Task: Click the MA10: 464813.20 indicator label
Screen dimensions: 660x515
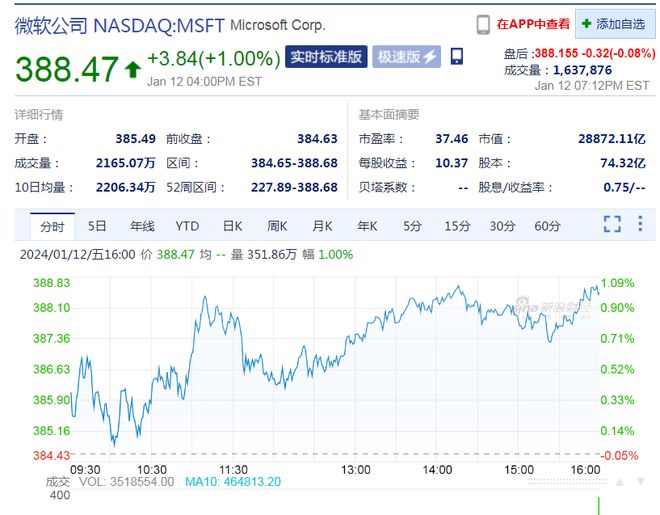Action: (x=233, y=482)
